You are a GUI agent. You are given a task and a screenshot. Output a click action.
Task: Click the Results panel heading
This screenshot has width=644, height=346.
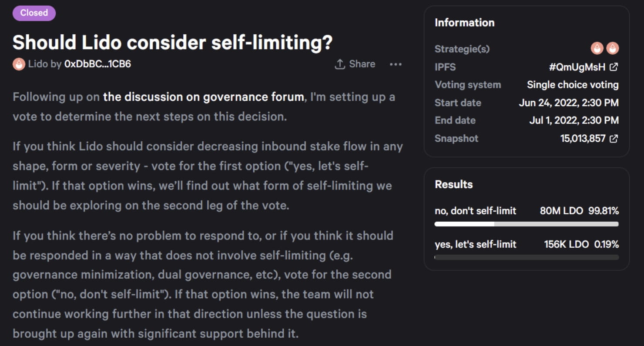click(x=454, y=184)
